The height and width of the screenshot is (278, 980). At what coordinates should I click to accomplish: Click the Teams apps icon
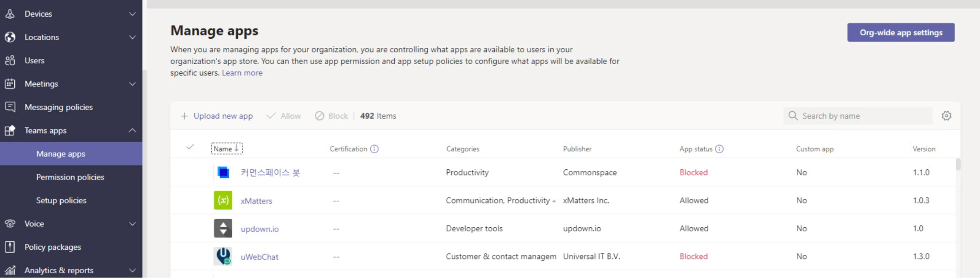tap(10, 131)
